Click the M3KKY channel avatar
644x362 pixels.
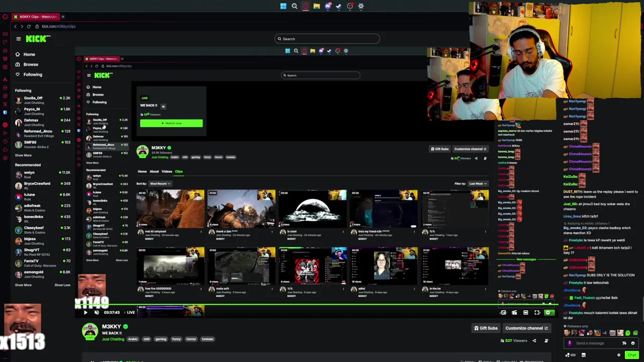pos(90,331)
